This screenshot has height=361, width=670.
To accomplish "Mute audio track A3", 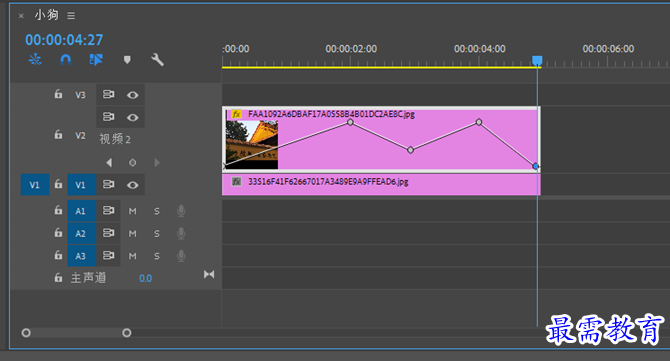I will (132, 256).
